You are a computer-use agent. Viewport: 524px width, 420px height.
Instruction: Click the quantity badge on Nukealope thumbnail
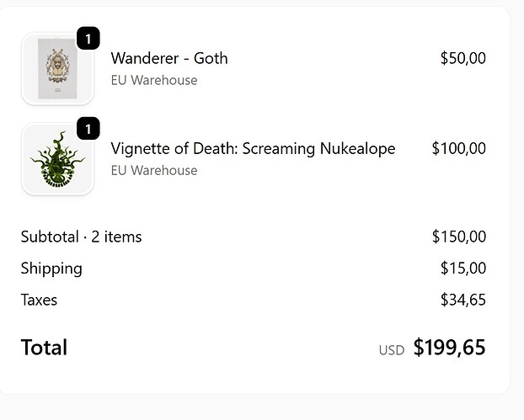pos(88,129)
